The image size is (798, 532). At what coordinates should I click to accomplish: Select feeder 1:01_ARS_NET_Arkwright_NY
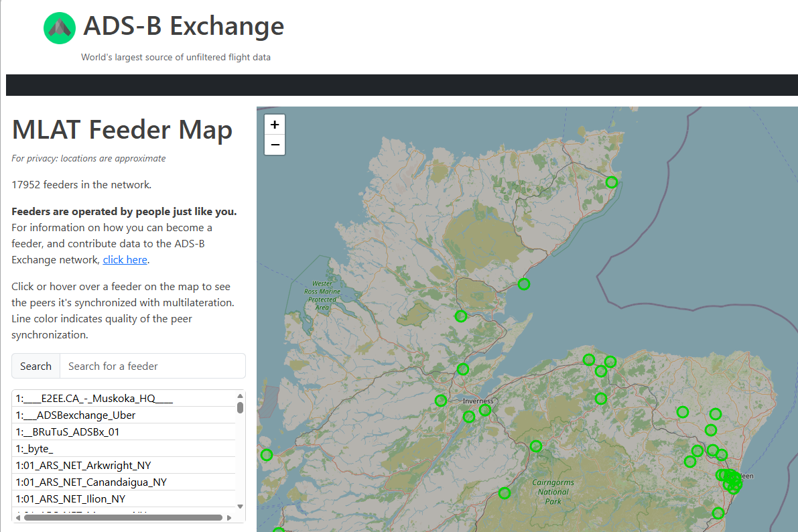tap(124, 465)
